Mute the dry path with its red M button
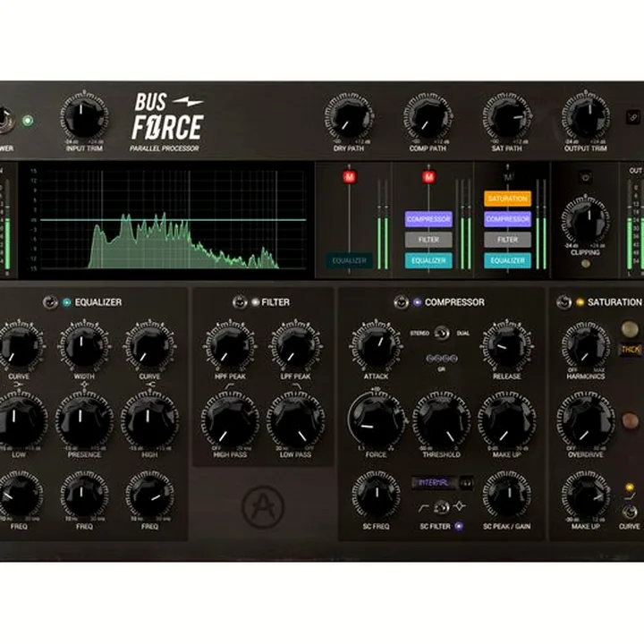The height and width of the screenshot is (644, 644). click(349, 177)
